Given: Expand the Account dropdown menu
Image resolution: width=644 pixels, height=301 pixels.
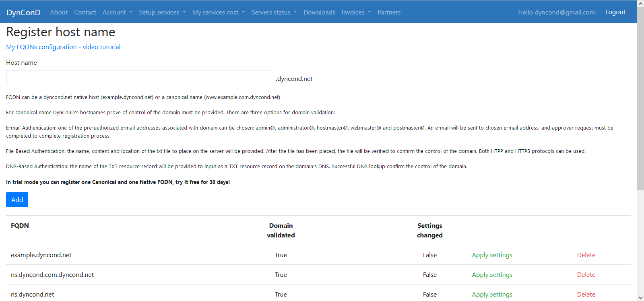Looking at the screenshot, I should click(x=118, y=12).
